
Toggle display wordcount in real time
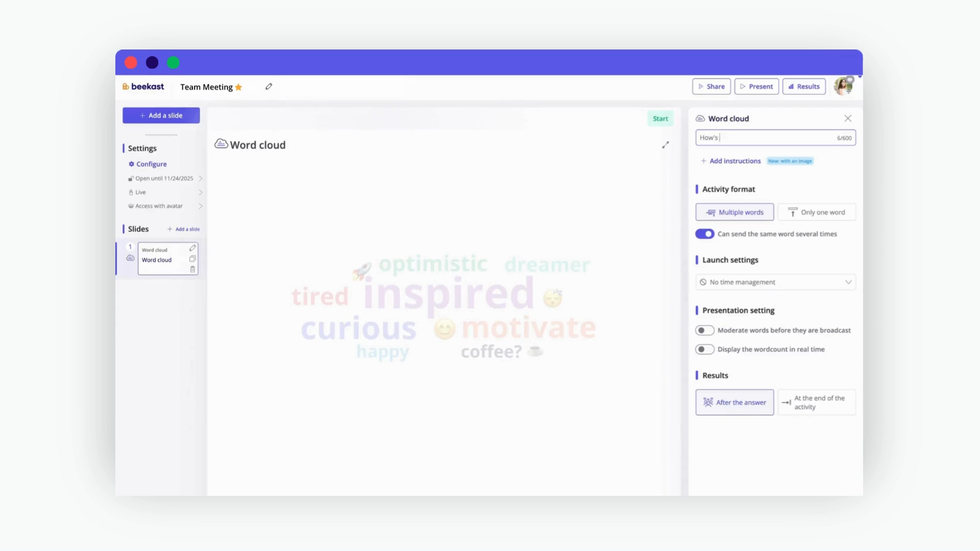[x=704, y=349]
